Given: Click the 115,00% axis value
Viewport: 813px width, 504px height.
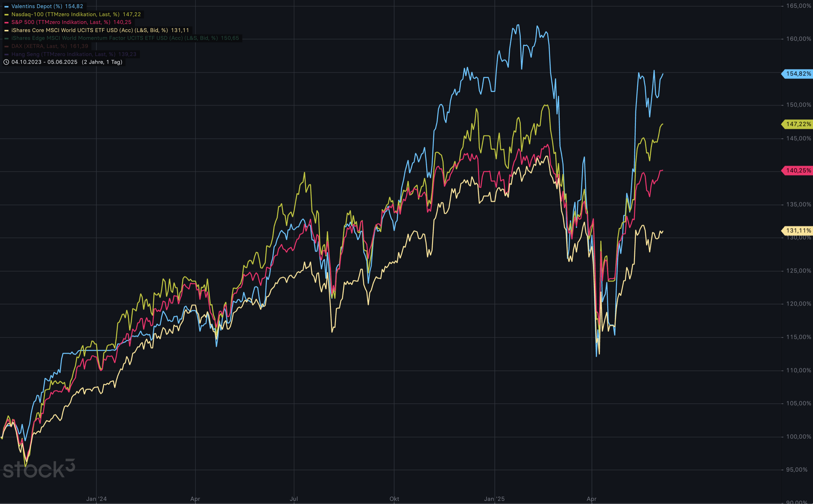Looking at the screenshot, I should 799,337.
